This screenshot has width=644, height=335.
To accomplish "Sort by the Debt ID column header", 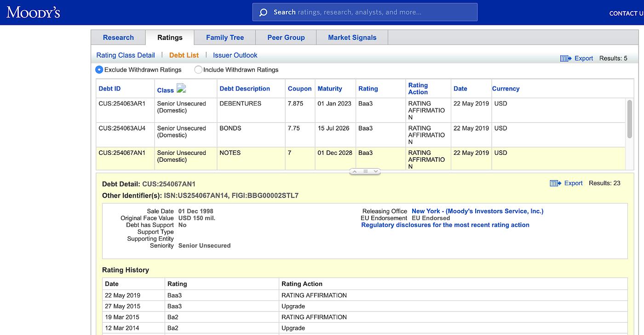I will tap(109, 89).
